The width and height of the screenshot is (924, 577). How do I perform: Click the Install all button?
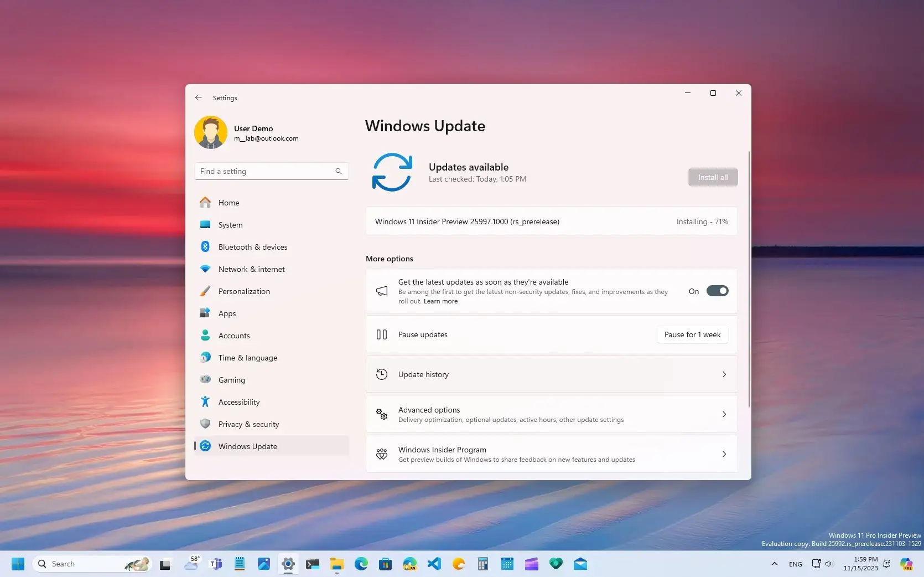point(713,177)
